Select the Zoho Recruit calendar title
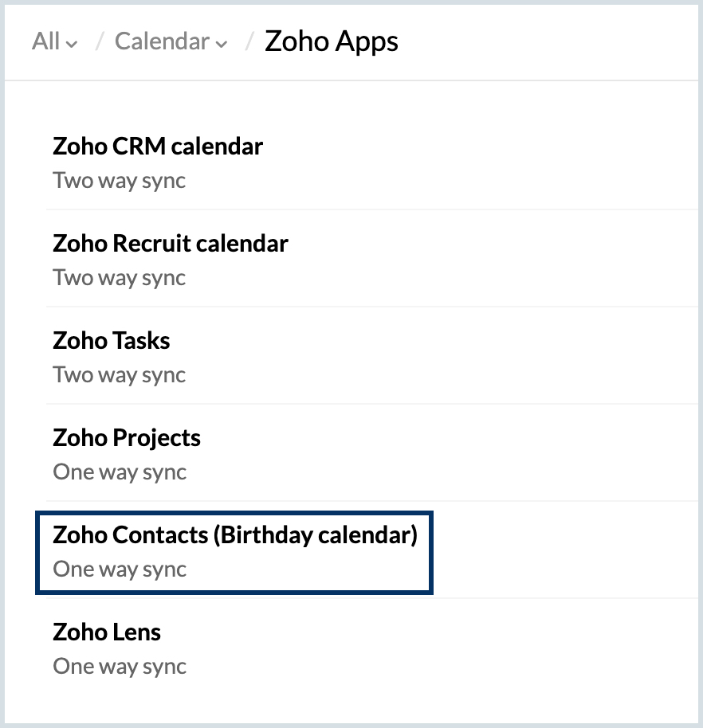The width and height of the screenshot is (703, 728). tap(171, 244)
